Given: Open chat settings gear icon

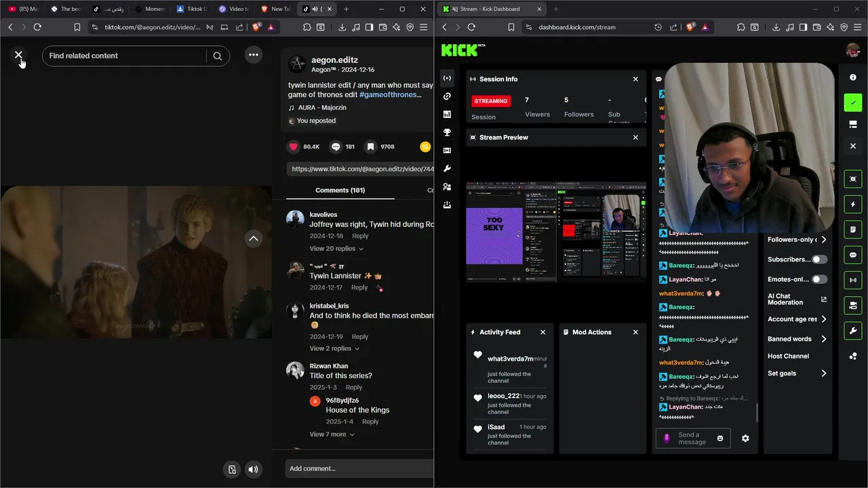Looking at the screenshot, I should [745, 439].
